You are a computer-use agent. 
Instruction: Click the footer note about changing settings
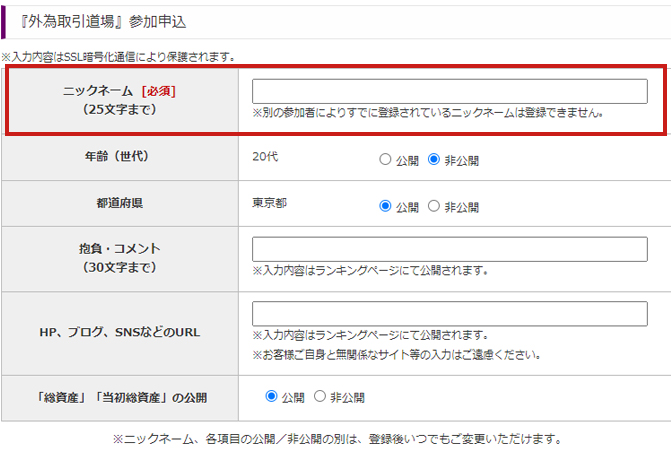[337, 439]
